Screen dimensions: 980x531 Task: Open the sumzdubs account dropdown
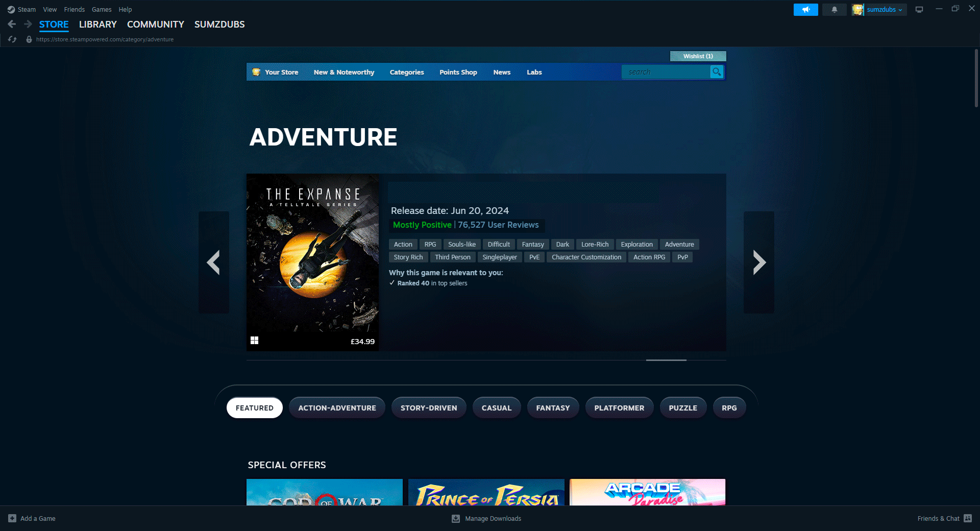(885, 10)
